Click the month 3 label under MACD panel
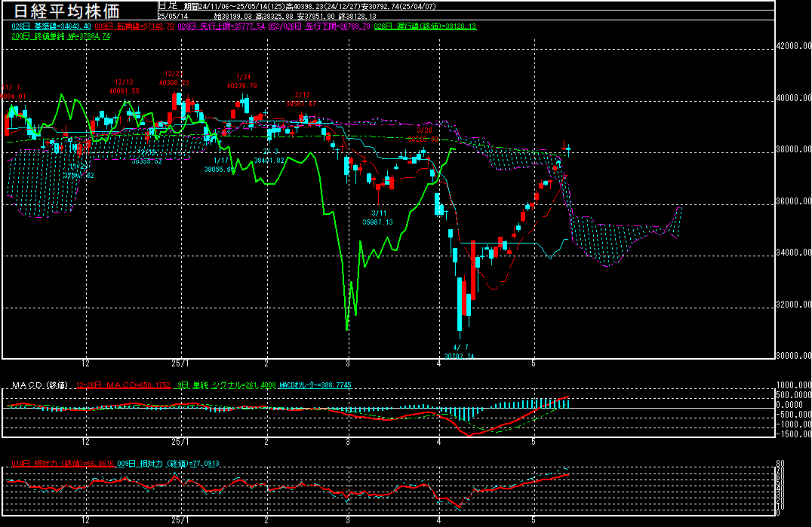 348,442
